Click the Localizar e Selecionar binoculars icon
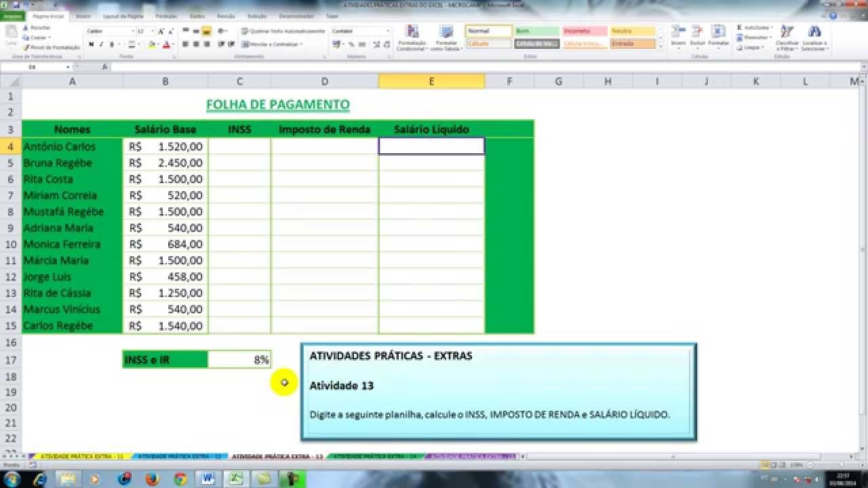The image size is (868, 488). 814,31
